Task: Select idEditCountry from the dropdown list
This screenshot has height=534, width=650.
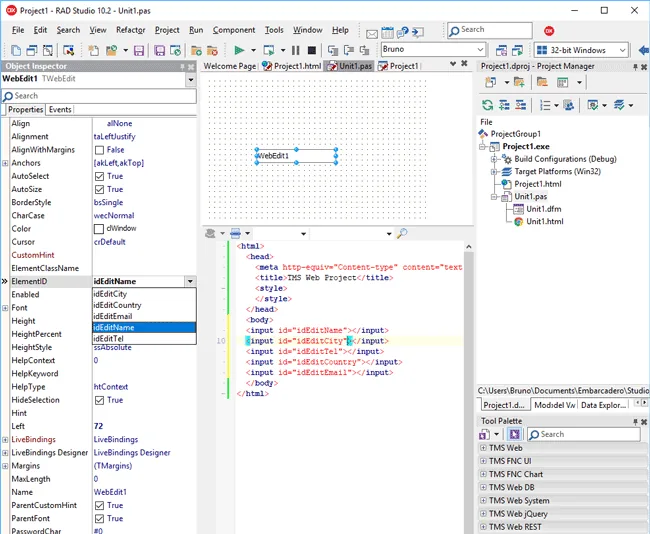Action: tap(144, 305)
